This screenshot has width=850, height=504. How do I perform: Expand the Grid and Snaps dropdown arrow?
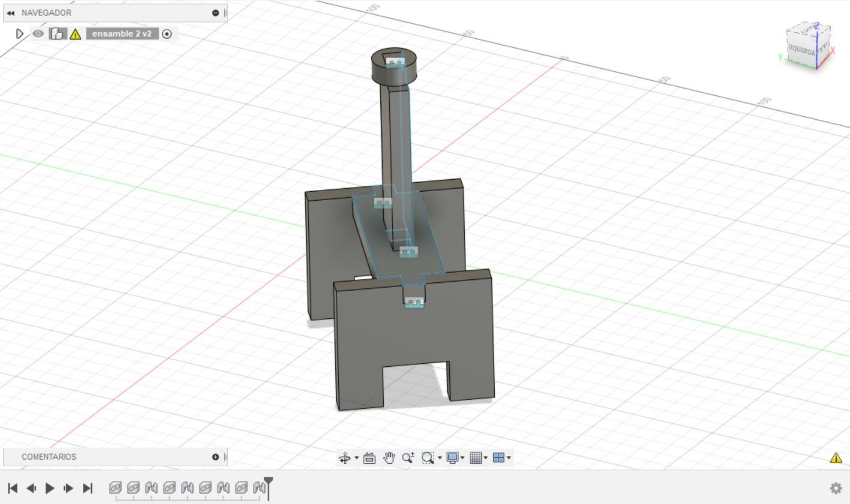[486, 458]
